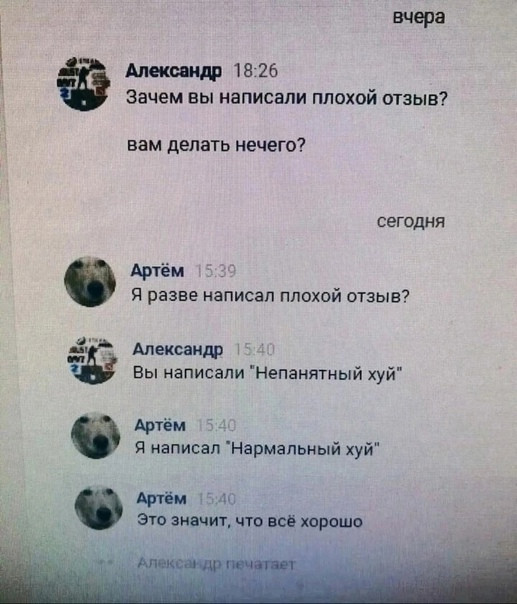The width and height of the screenshot is (517, 604).
Task: Select message 'Я разве написал плохой отзыв?'
Action: 271,296
